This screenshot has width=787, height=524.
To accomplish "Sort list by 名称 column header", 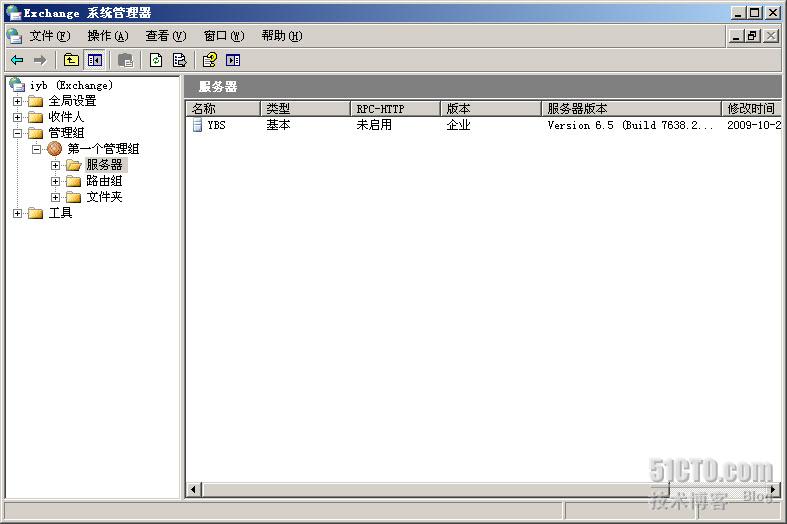I will [223, 108].
